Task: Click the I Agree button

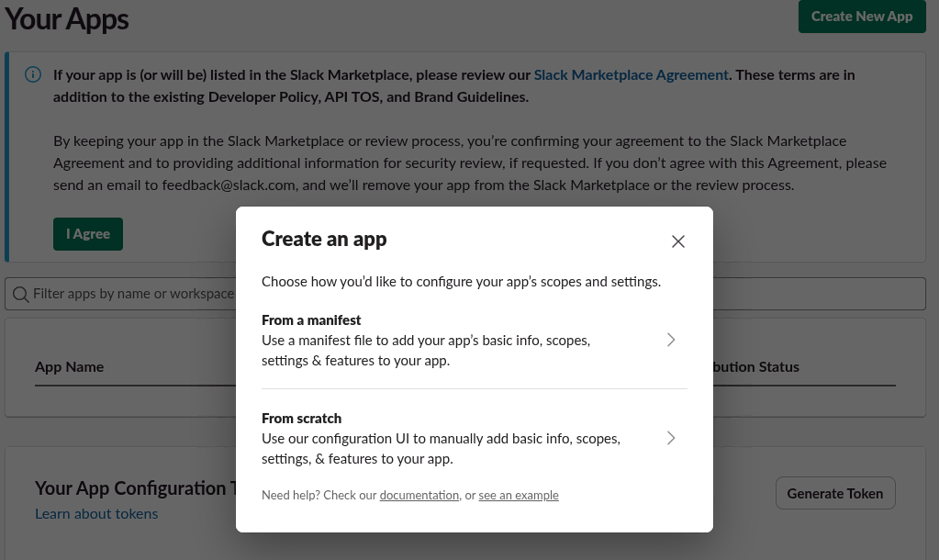Action: (x=88, y=234)
